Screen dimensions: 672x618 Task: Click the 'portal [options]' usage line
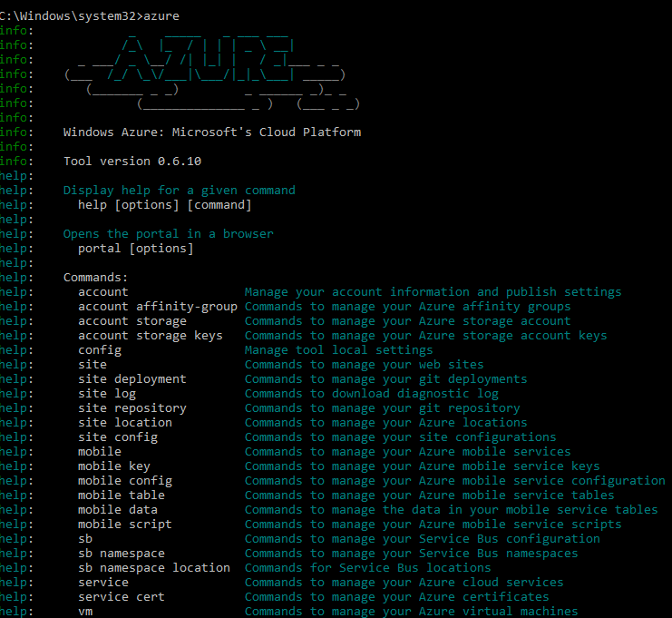136,249
